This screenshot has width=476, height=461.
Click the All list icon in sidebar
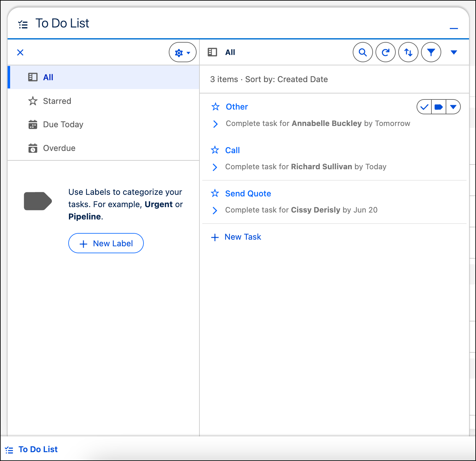[x=33, y=77]
